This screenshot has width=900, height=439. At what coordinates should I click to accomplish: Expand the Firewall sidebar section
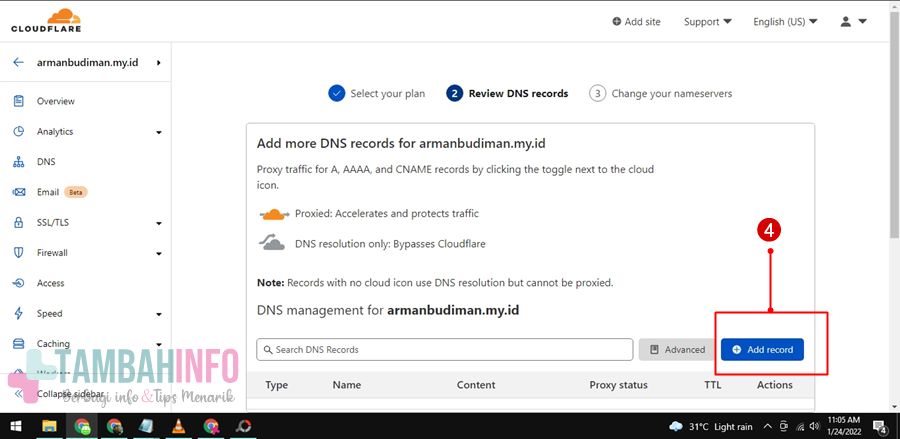(x=87, y=253)
